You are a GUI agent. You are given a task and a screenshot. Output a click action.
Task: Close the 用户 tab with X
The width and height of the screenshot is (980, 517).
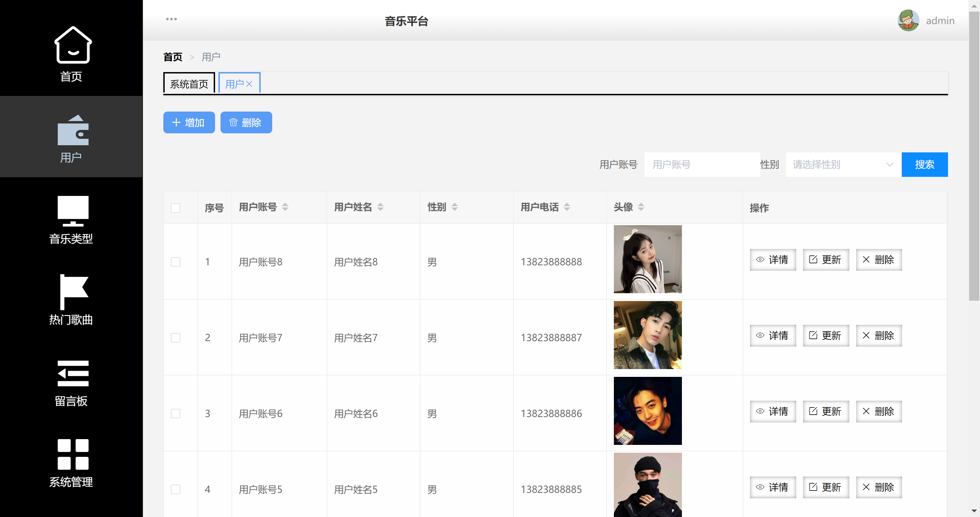(249, 84)
